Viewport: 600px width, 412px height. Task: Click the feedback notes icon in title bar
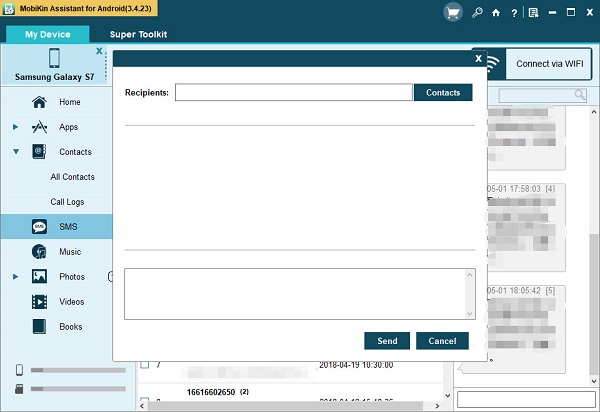[x=533, y=13]
